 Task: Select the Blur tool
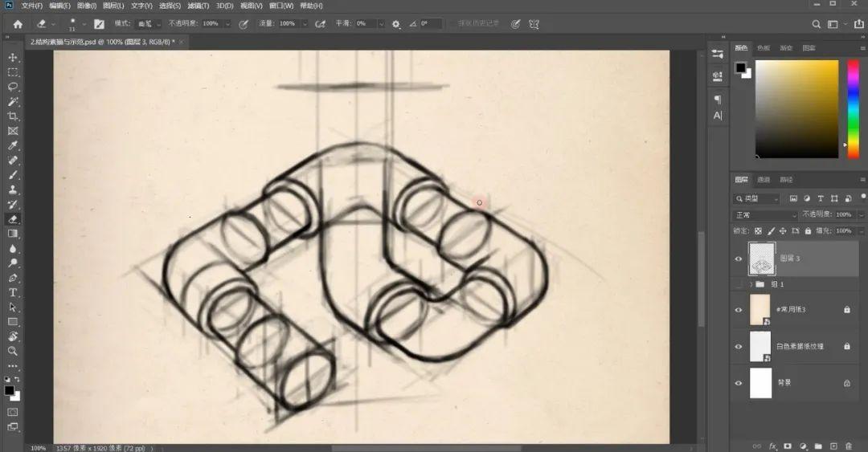coord(13,248)
